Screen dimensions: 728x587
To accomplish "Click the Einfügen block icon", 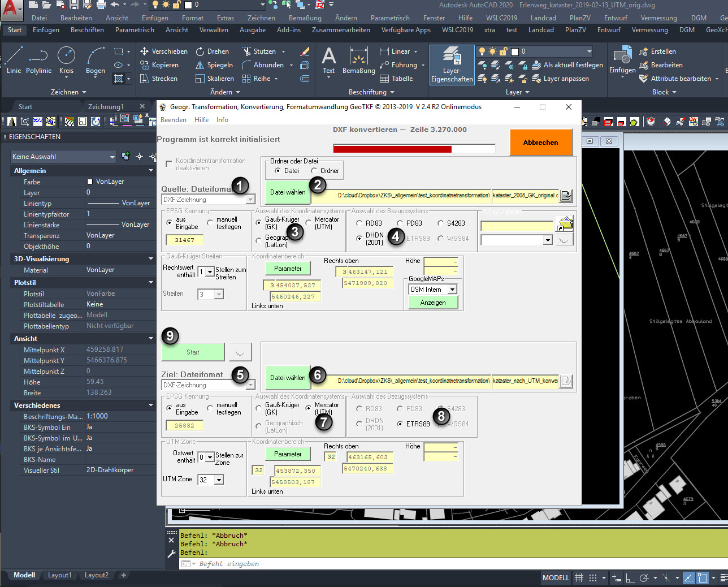I will click(x=622, y=60).
